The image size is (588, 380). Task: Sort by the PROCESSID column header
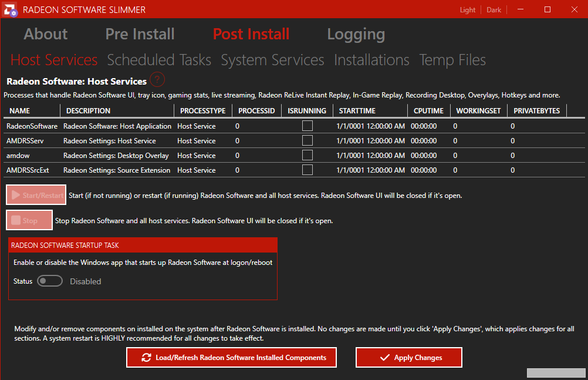(x=256, y=111)
